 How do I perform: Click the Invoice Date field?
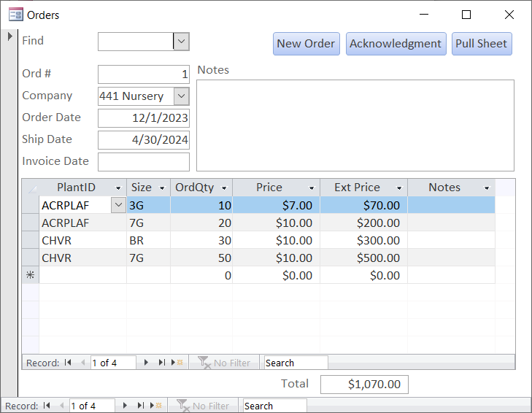click(x=143, y=162)
